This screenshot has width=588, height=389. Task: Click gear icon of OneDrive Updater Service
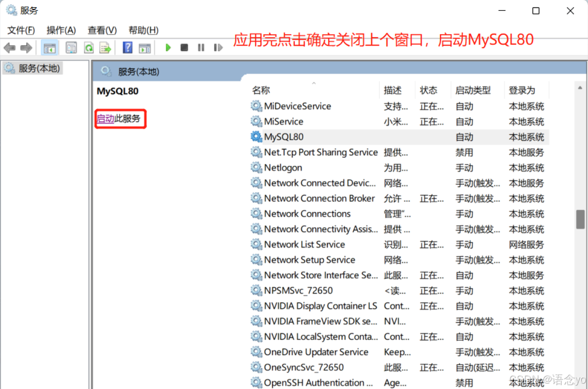[257, 352]
